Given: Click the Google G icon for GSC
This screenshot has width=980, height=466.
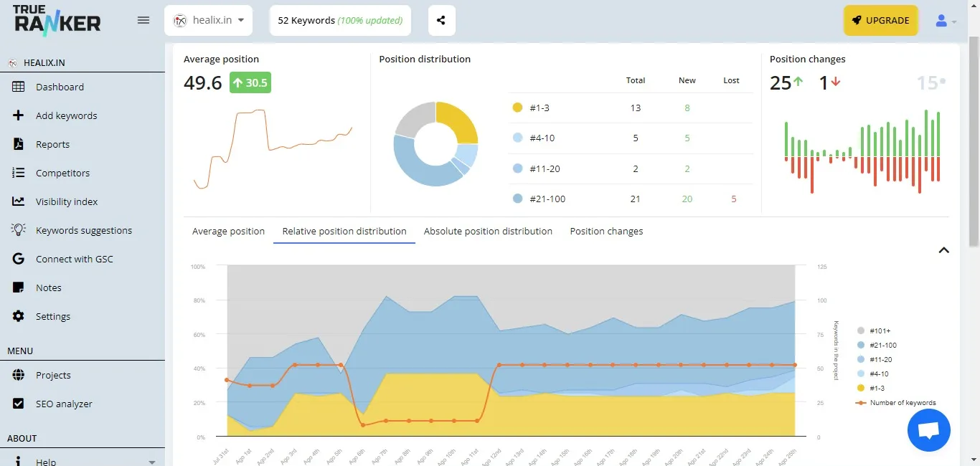Looking at the screenshot, I should tap(19, 259).
